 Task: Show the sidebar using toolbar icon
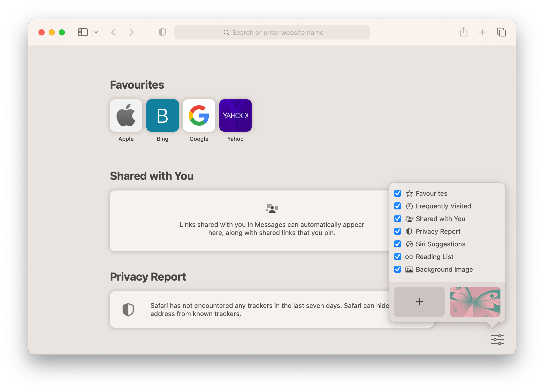pyautogui.click(x=83, y=32)
